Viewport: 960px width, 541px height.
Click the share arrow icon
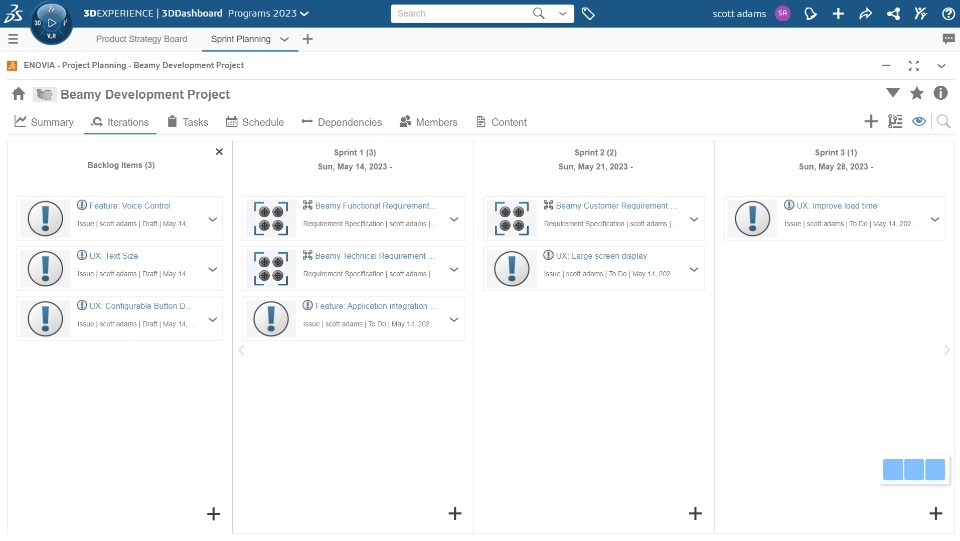(866, 14)
